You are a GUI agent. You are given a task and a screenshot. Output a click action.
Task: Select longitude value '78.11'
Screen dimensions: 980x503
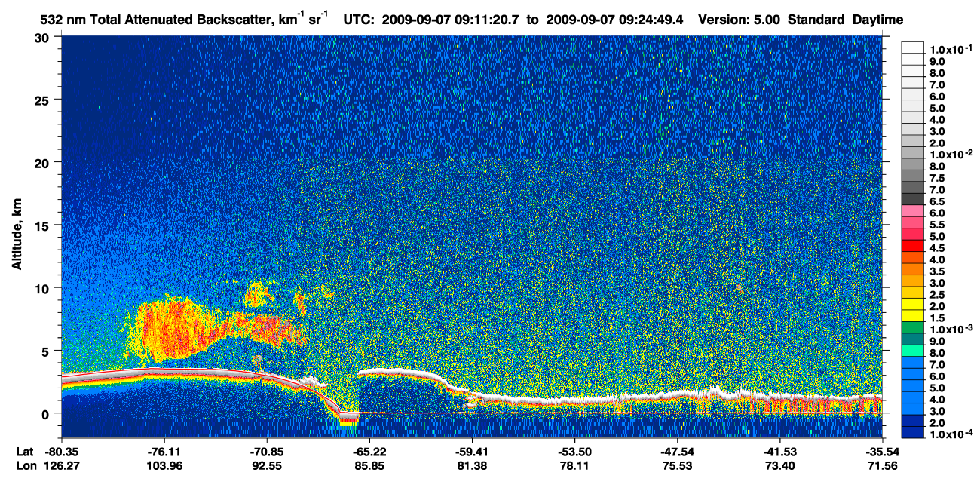(x=574, y=466)
